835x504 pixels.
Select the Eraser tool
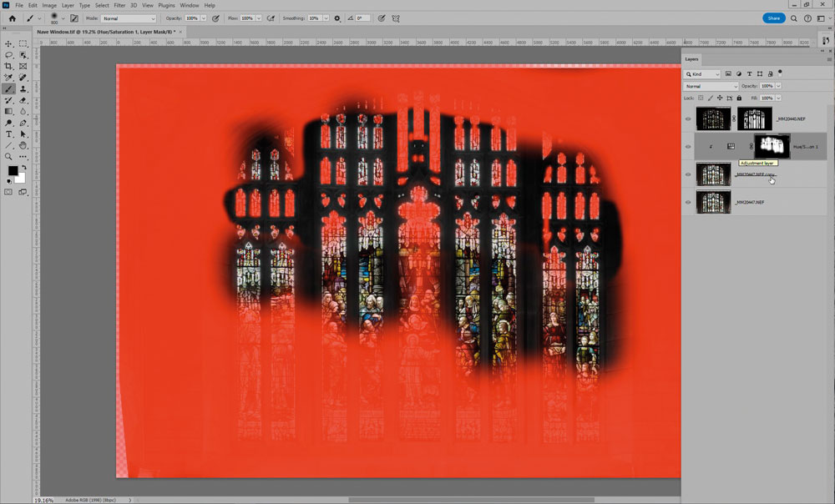click(23, 100)
